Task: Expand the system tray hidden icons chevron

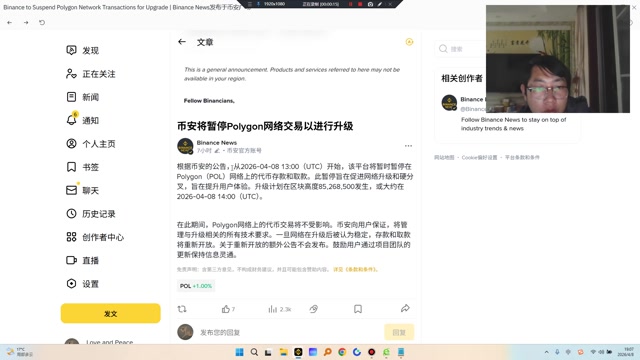Action: 547,352
